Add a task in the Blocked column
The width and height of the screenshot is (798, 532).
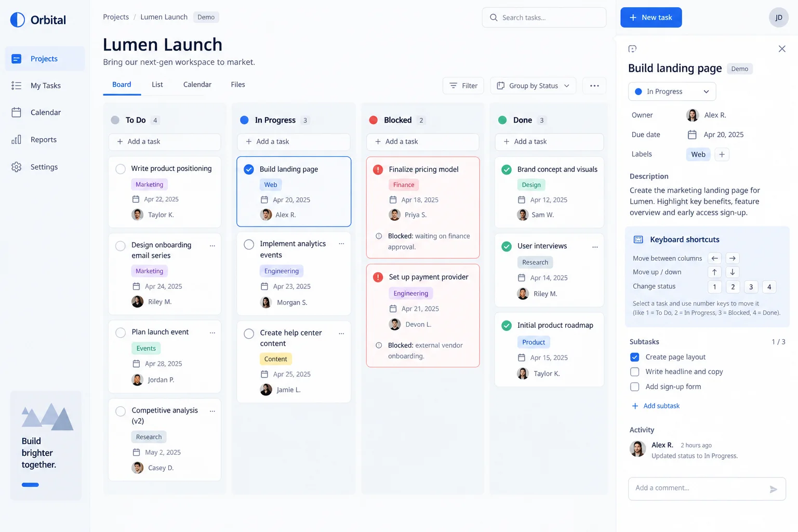click(x=423, y=142)
